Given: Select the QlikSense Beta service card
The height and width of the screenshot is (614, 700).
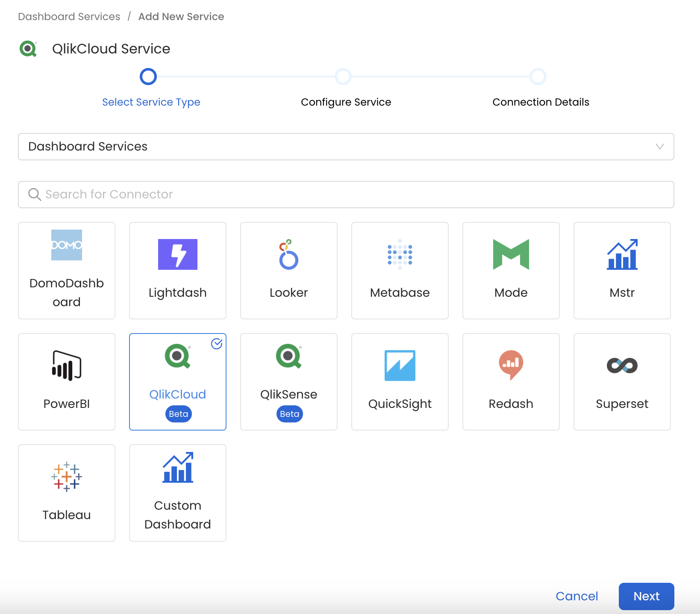Looking at the screenshot, I should coord(289,382).
